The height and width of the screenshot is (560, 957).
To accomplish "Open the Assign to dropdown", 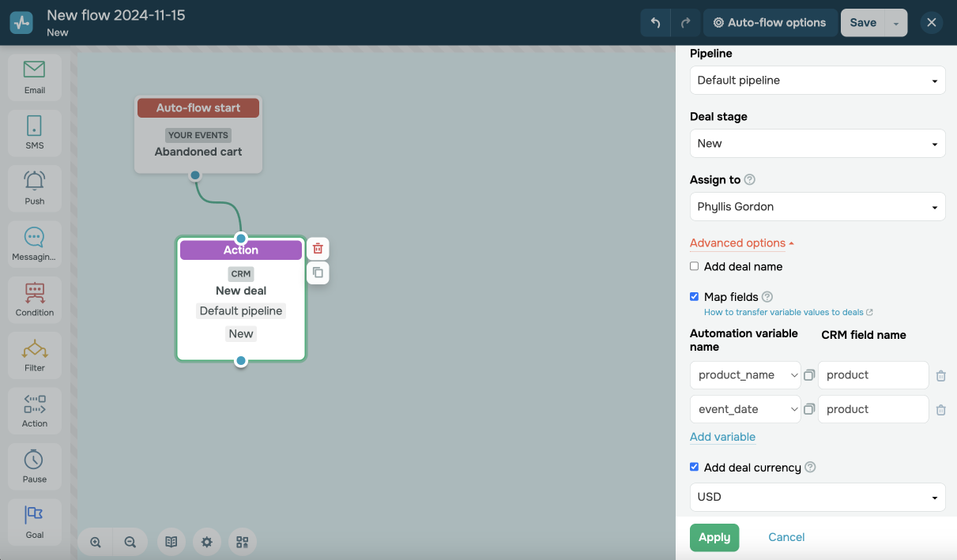I will coord(817,207).
